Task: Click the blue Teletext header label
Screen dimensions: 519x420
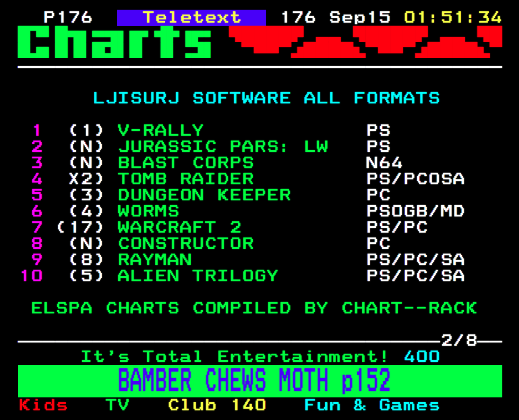Action: point(191,17)
